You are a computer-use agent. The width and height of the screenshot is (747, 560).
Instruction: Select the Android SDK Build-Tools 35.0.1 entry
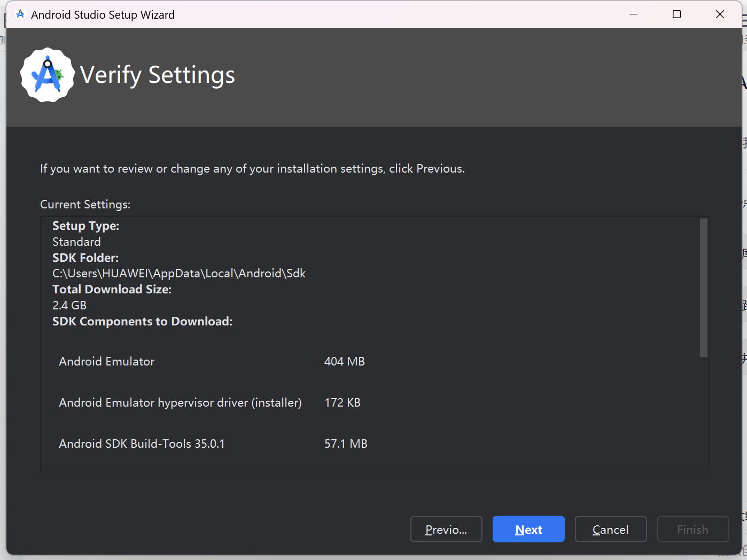pyautogui.click(x=142, y=444)
